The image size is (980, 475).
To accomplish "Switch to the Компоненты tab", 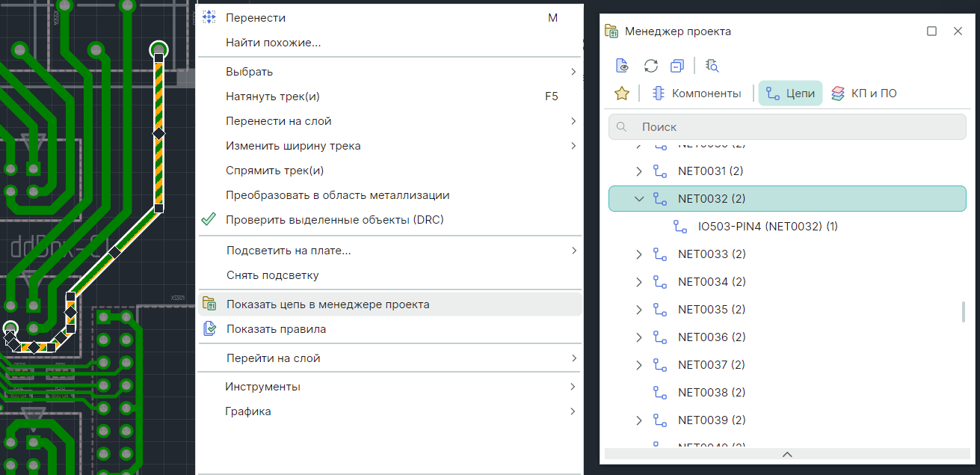I will click(697, 94).
